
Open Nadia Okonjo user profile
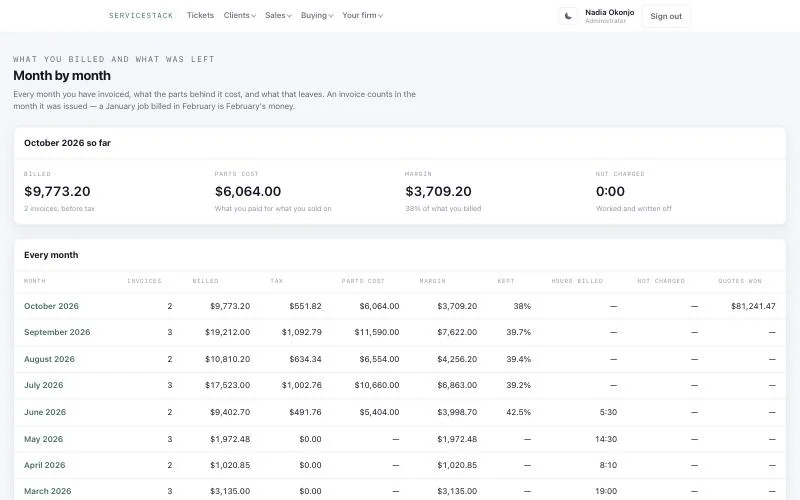coord(609,16)
